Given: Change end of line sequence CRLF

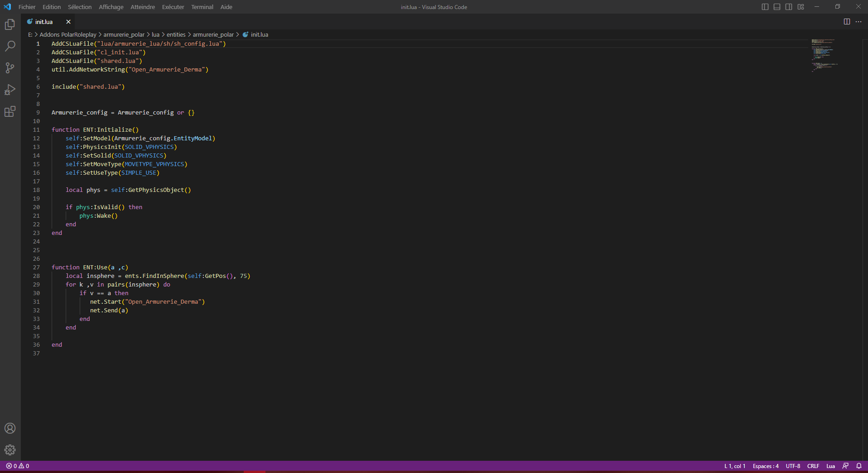Looking at the screenshot, I should [x=813, y=466].
